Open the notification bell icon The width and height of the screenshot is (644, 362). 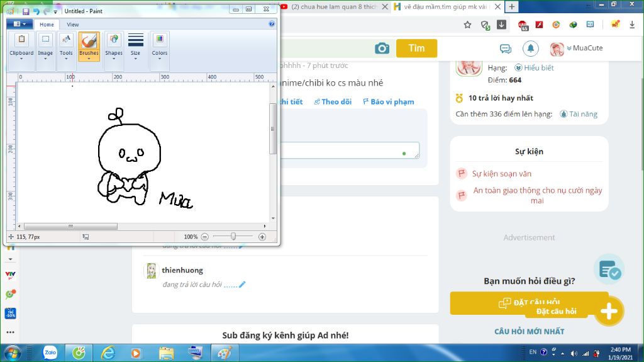click(531, 48)
